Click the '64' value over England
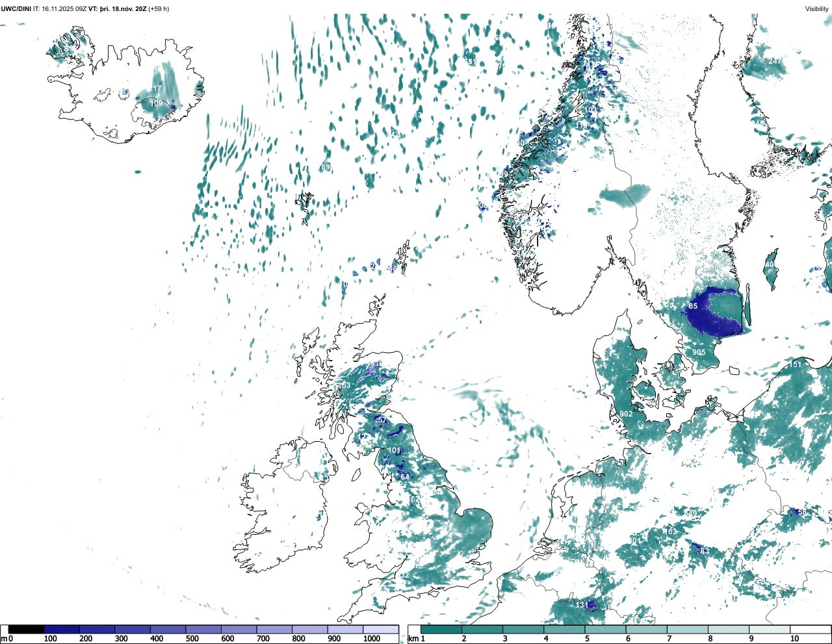 click(405, 477)
